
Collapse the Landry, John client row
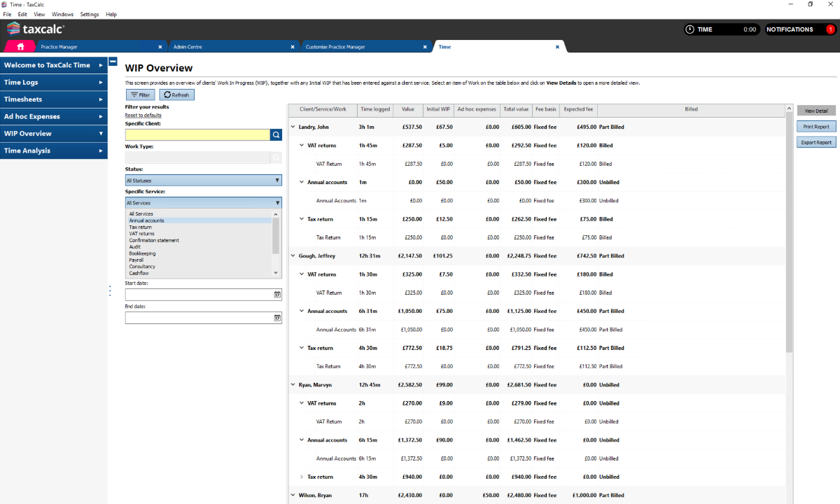pyautogui.click(x=293, y=127)
